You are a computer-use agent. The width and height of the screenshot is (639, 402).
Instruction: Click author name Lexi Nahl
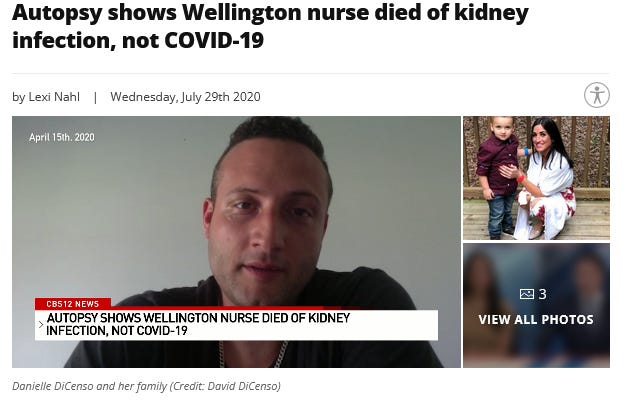[x=54, y=97]
